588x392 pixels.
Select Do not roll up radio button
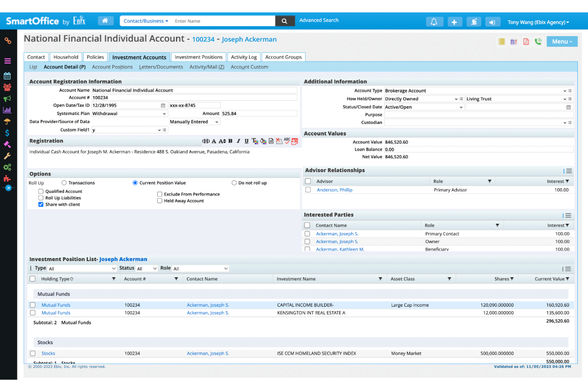pyautogui.click(x=234, y=183)
